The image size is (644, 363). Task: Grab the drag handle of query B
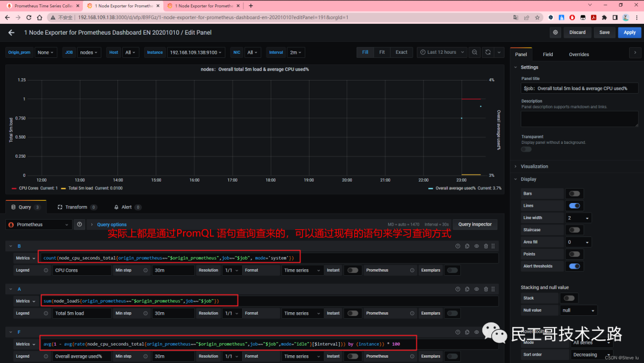pos(493,246)
